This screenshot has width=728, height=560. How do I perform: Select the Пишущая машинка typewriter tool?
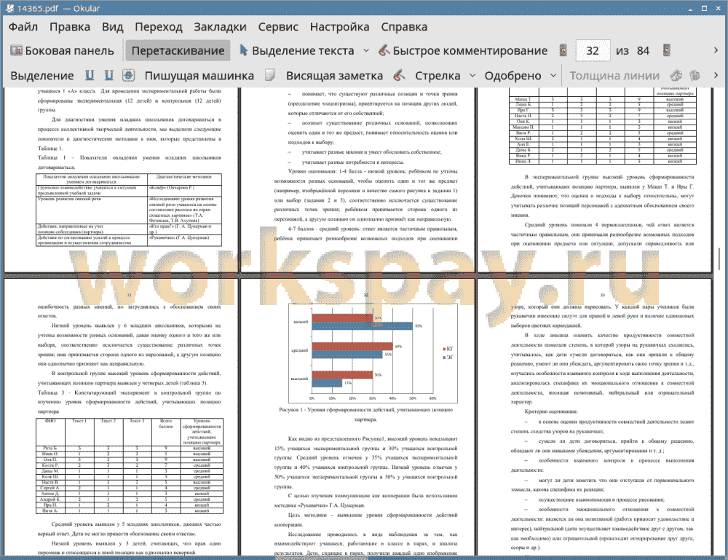click(x=199, y=76)
